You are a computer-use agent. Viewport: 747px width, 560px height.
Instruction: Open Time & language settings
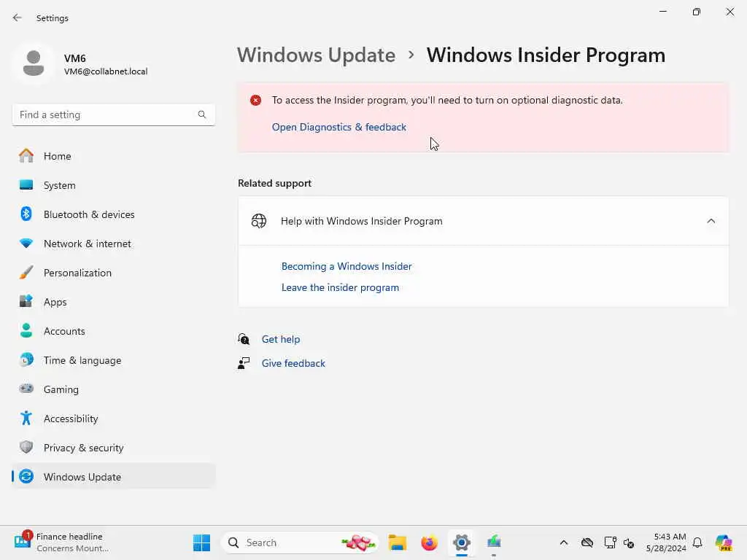[x=113, y=360]
